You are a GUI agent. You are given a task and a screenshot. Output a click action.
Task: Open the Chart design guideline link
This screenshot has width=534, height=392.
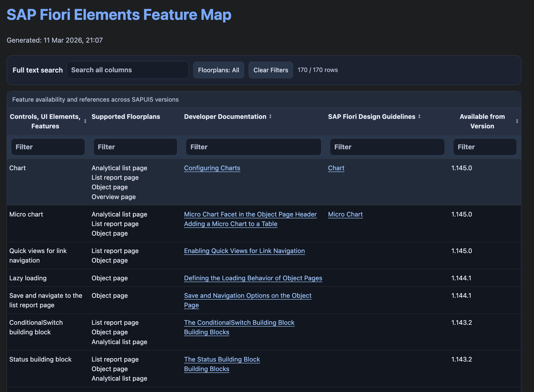(x=336, y=168)
